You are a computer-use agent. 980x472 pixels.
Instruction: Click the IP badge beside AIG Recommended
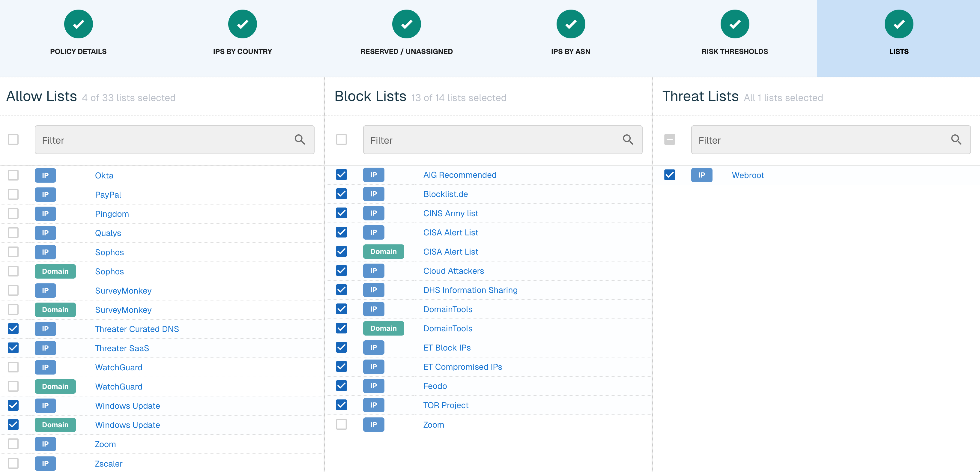[x=374, y=175]
